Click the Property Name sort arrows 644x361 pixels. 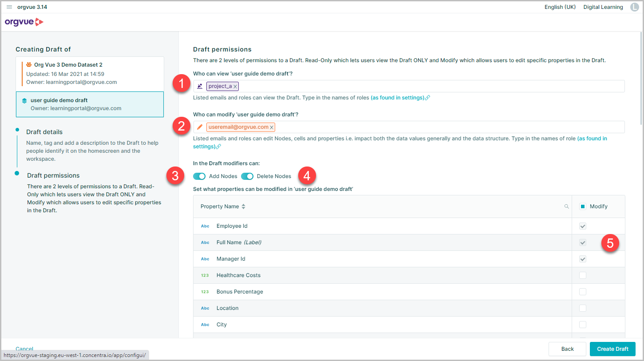coord(243,206)
